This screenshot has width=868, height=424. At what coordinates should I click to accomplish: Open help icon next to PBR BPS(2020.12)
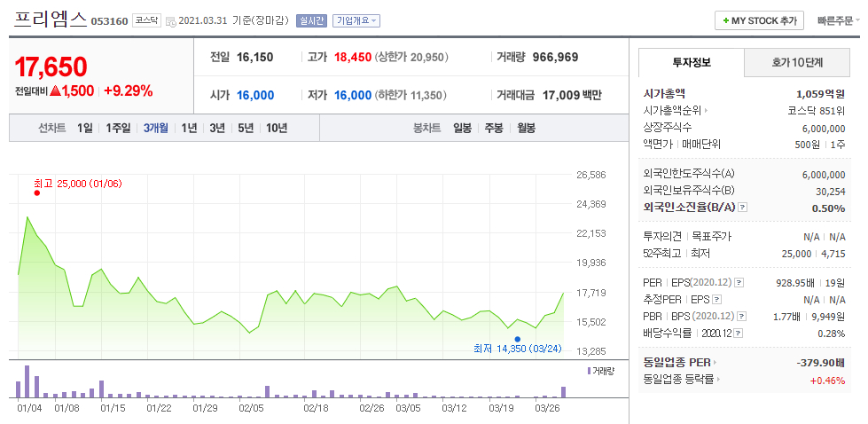pos(742,317)
